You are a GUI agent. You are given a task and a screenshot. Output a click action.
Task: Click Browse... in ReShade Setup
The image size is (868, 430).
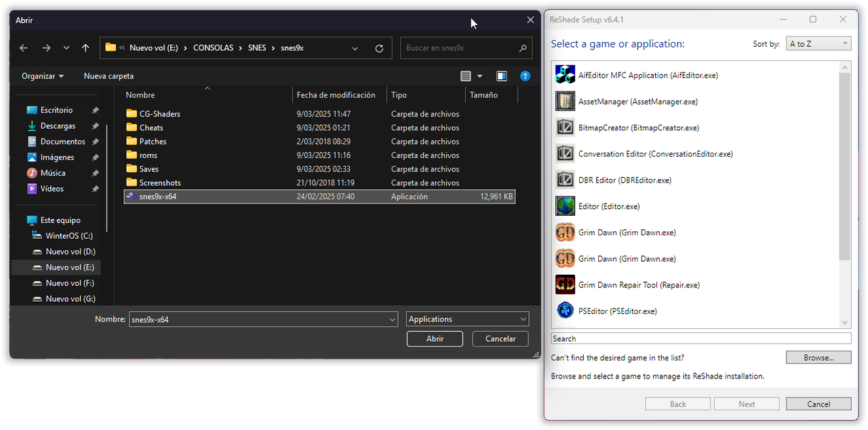coord(818,357)
